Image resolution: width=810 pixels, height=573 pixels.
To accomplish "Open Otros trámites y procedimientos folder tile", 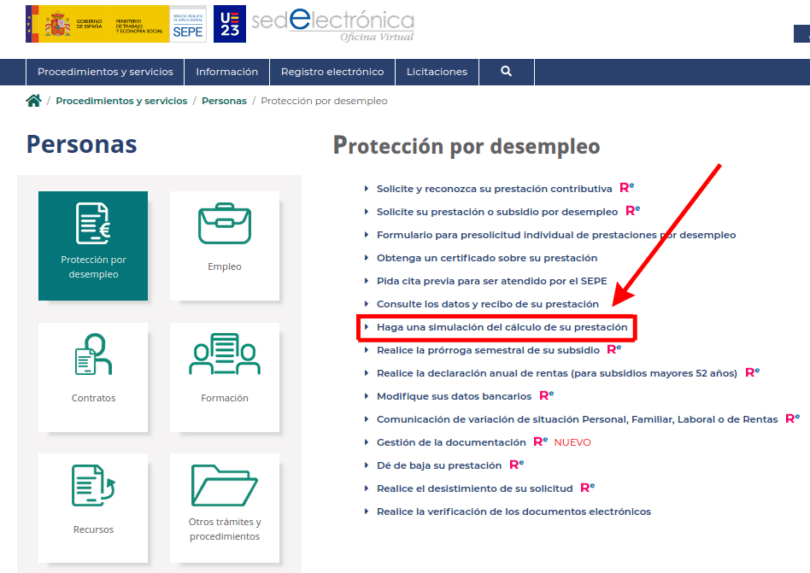I will 225,508.
